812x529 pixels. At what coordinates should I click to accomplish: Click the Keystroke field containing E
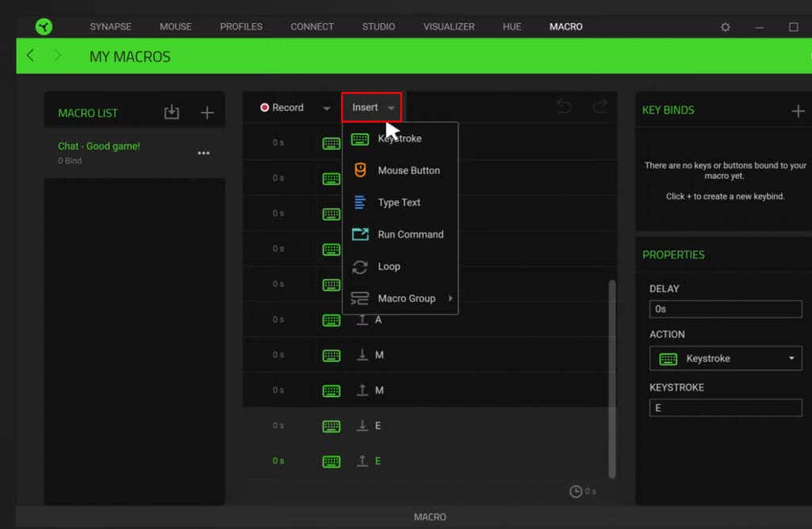[x=725, y=408]
